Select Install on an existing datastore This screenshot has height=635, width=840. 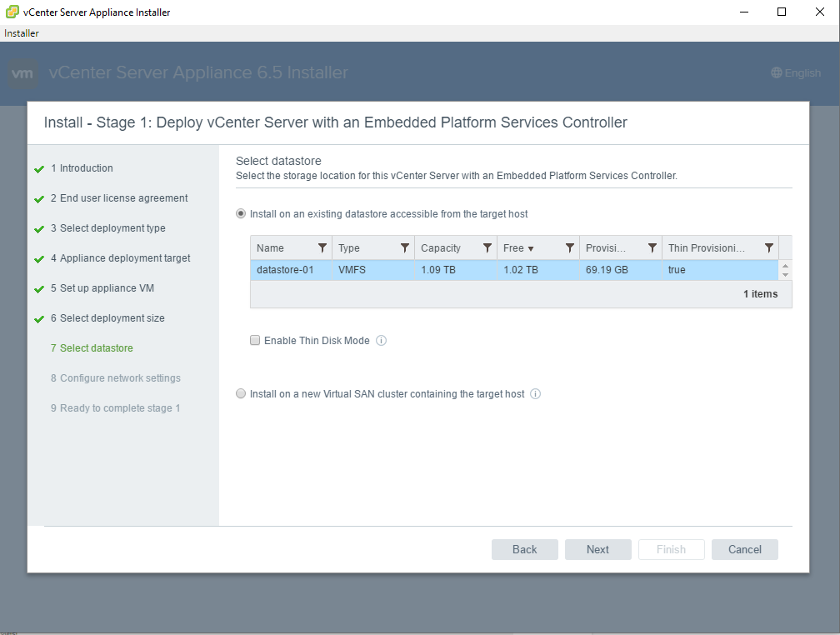coord(241,214)
